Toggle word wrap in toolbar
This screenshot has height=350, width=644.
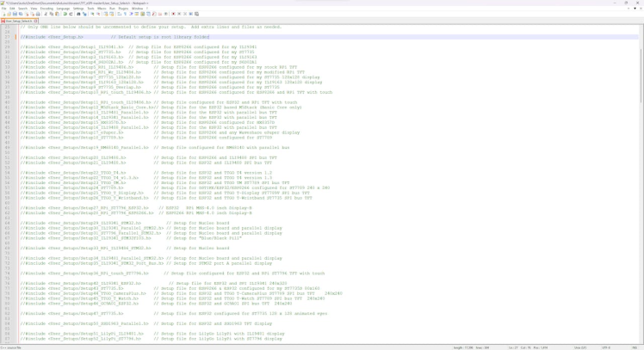point(119,14)
